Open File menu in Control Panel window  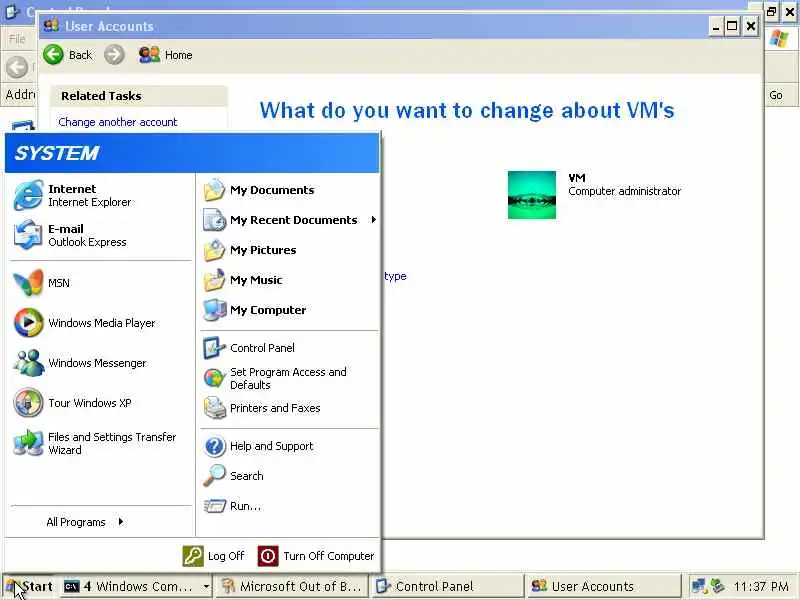point(17,39)
